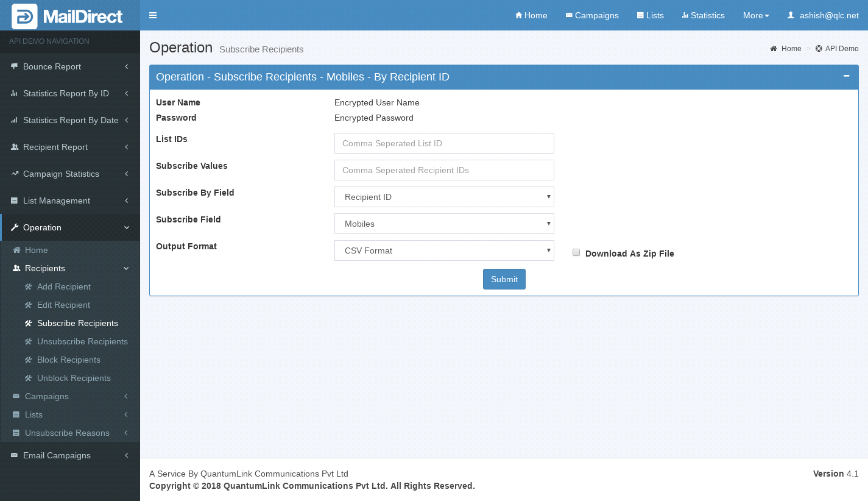Click the MailDirect logo icon
868x501 pixels.
coord(24,16)
